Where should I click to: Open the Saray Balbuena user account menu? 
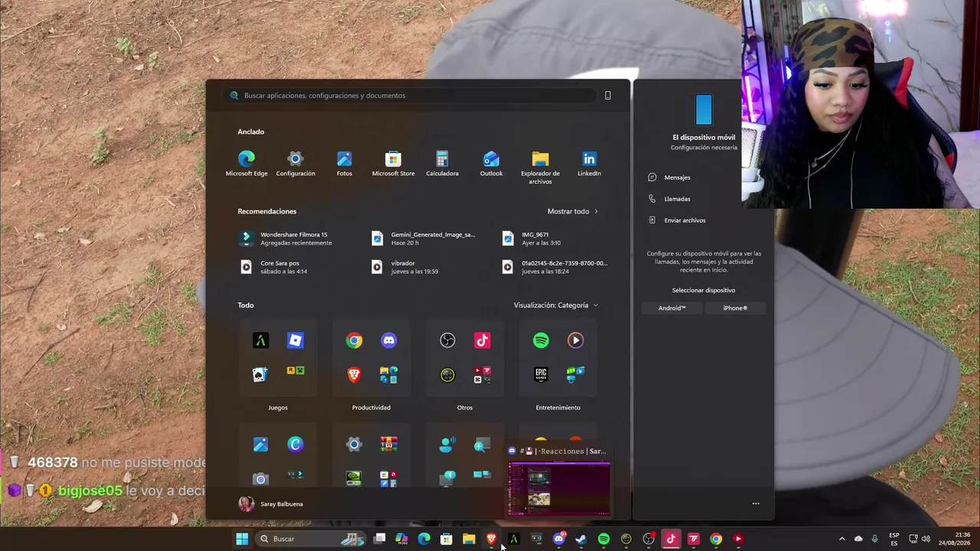(x=271, y=504)
